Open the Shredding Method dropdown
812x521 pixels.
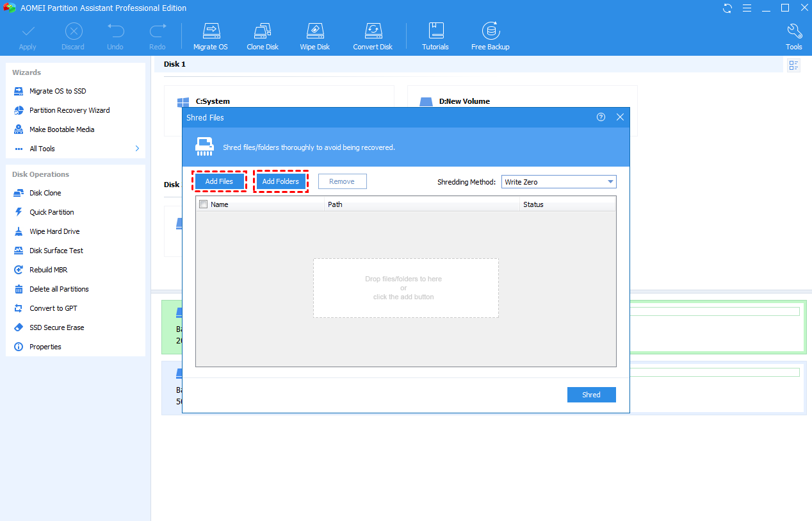[x=558, y=182]
